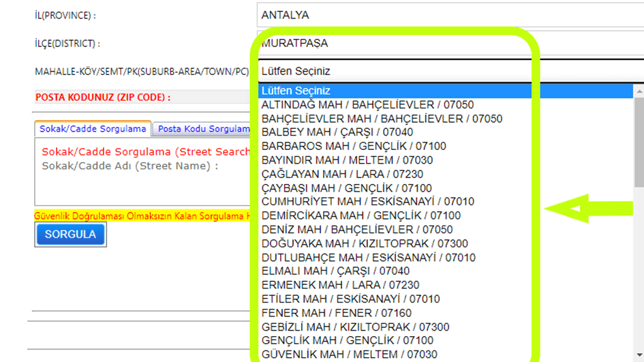Image resolution: width=644 pixels, height=362 pixels.
Task: Pick DENİZ MAH / BAHÇELİEVLER / 07050
Action: 356,230
